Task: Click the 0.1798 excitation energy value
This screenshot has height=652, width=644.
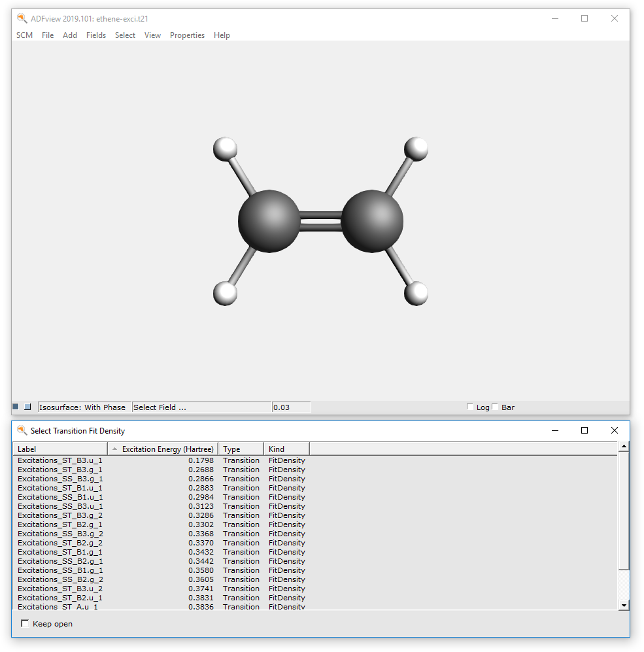Action: [201, 460]
